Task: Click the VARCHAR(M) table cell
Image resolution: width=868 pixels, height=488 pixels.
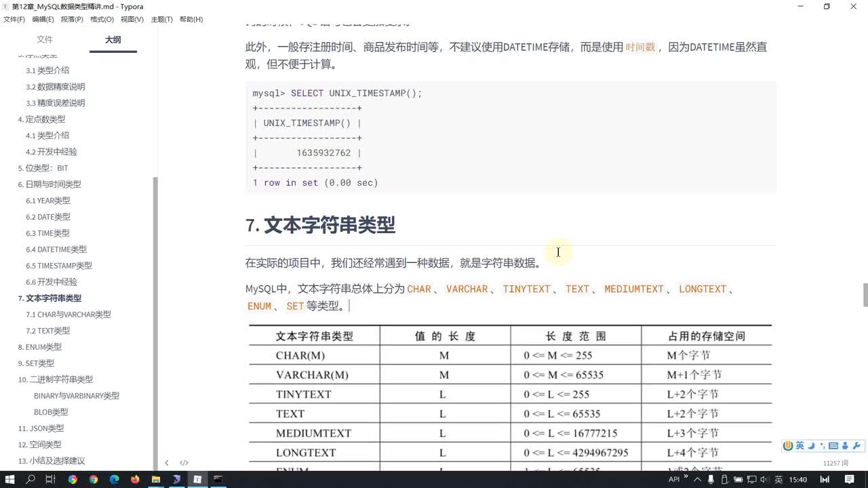Action: pos(312,375)
